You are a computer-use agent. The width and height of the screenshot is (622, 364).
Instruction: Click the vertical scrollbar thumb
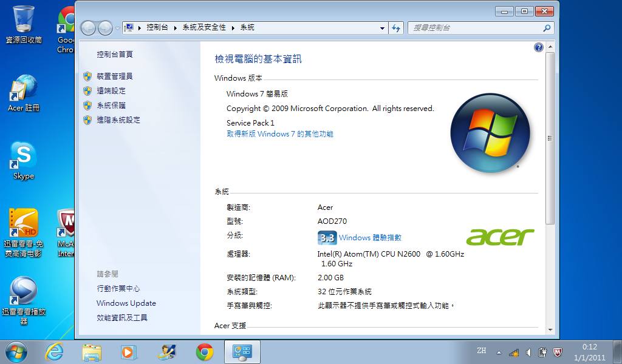pos(550,138)
